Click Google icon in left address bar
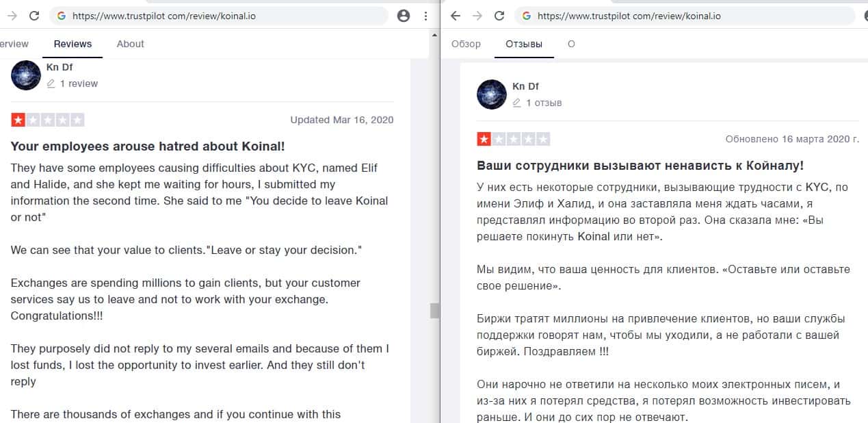868x423 pixels. (x=62, y=16)
